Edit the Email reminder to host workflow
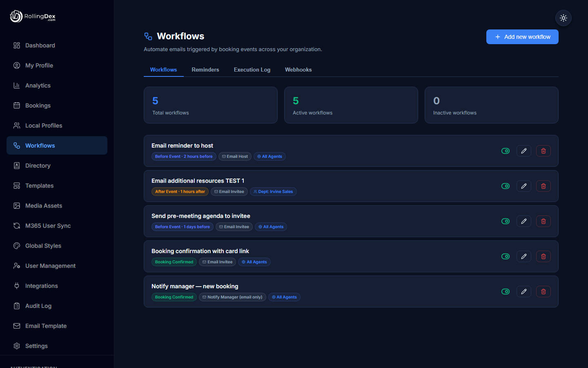Image resolution: width=588 pixels, height=368 pixels. [x=524, y=151]
